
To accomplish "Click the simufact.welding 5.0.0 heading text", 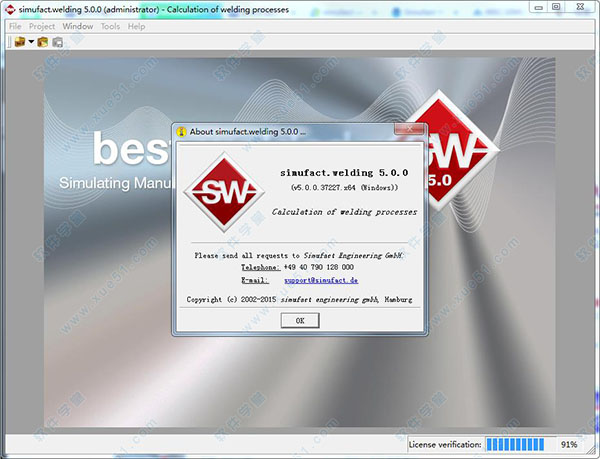I will tap(344, 173).
